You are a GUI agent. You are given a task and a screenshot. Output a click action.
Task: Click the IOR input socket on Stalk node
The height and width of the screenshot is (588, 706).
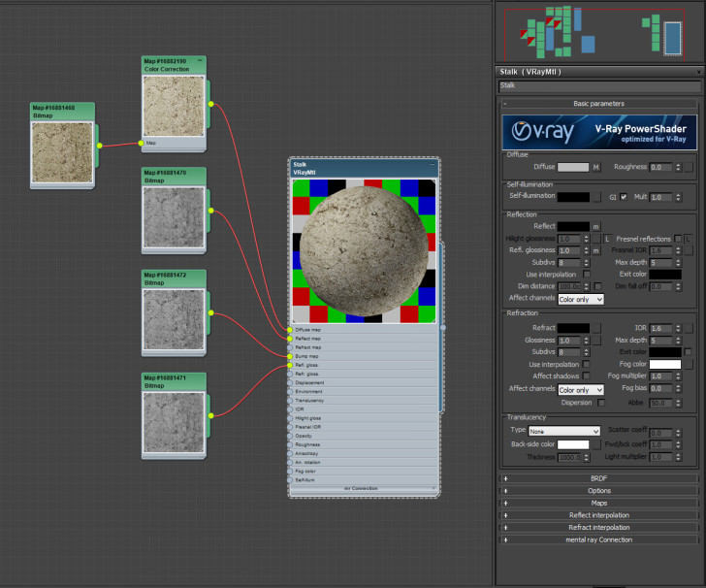click(290, 409)
